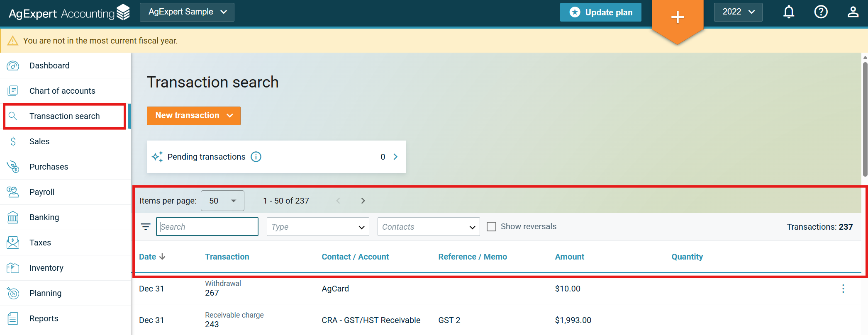Open Dashboard from the sidebar

[66, 66]
